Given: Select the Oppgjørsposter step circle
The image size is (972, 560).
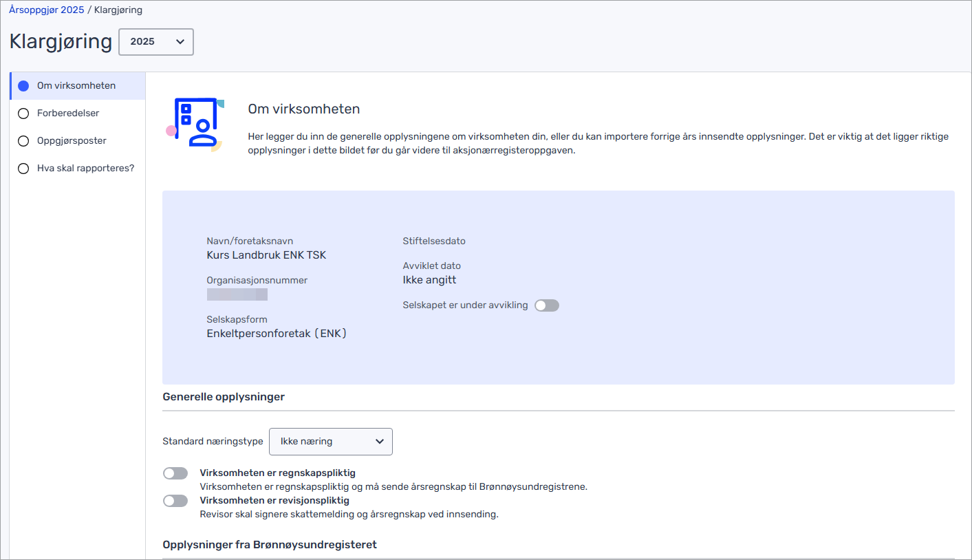Looking at the screenshot, I should [23, 141].
